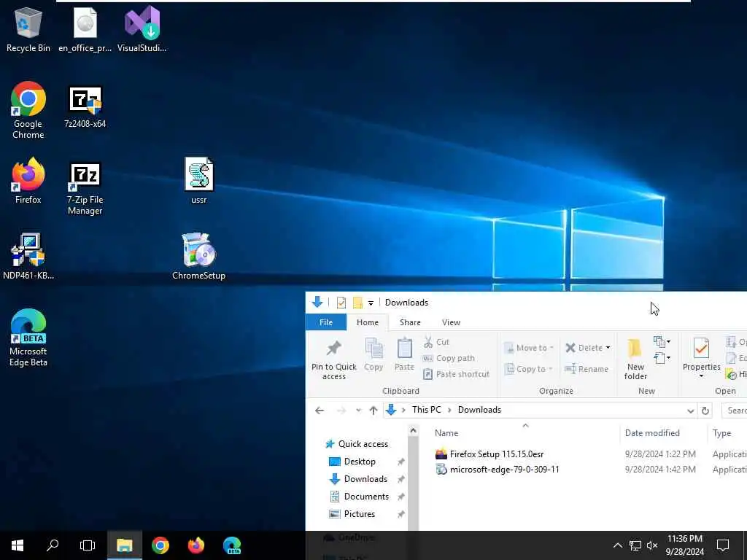Switch to the Home ribbon tab

368,322
